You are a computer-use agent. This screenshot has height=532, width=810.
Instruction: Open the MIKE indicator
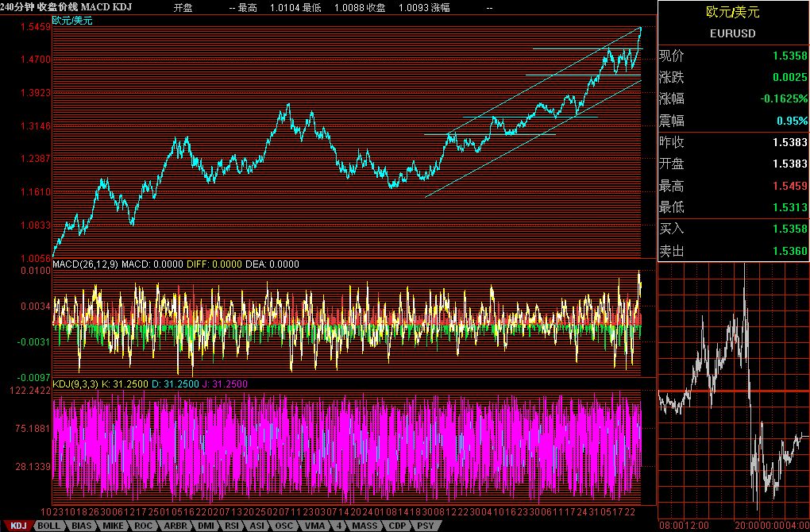pos(113,526)
